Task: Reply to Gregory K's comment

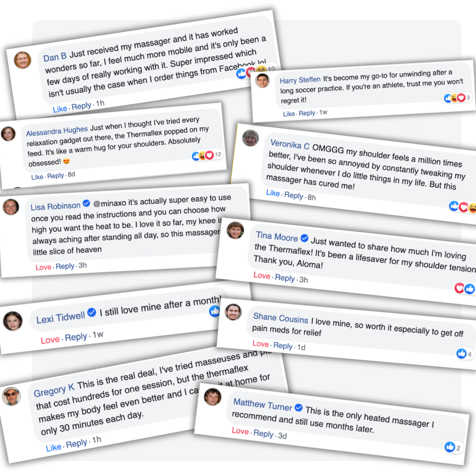Action: pyautogui.click(x=77, y=444)
